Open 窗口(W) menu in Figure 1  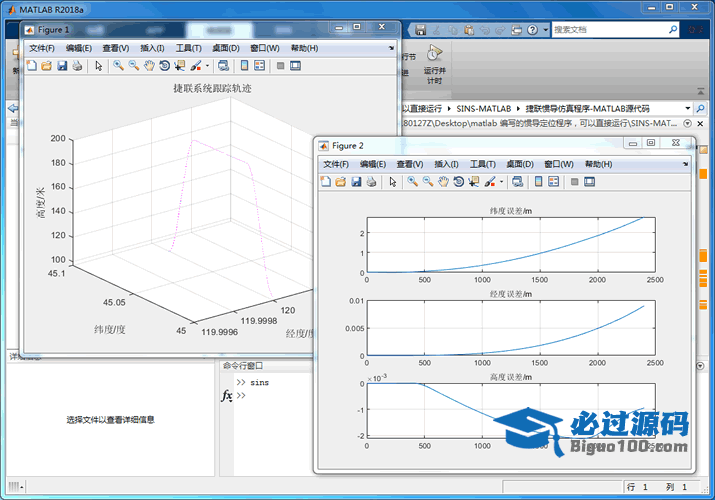pos(265,48)
